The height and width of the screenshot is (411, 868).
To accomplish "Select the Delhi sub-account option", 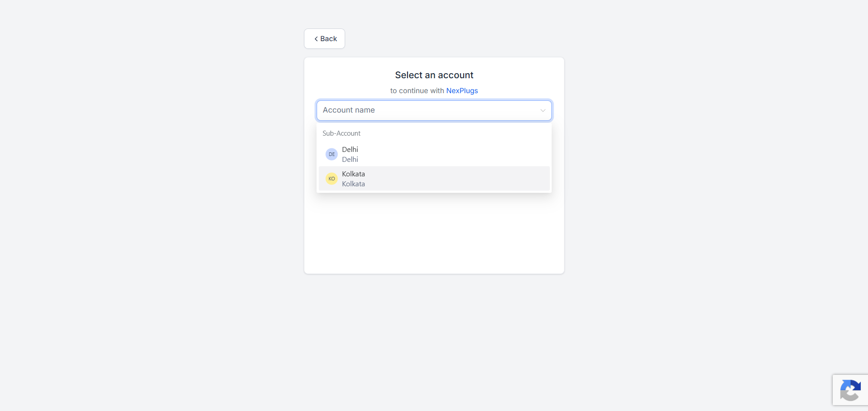I will pos(434,154).
